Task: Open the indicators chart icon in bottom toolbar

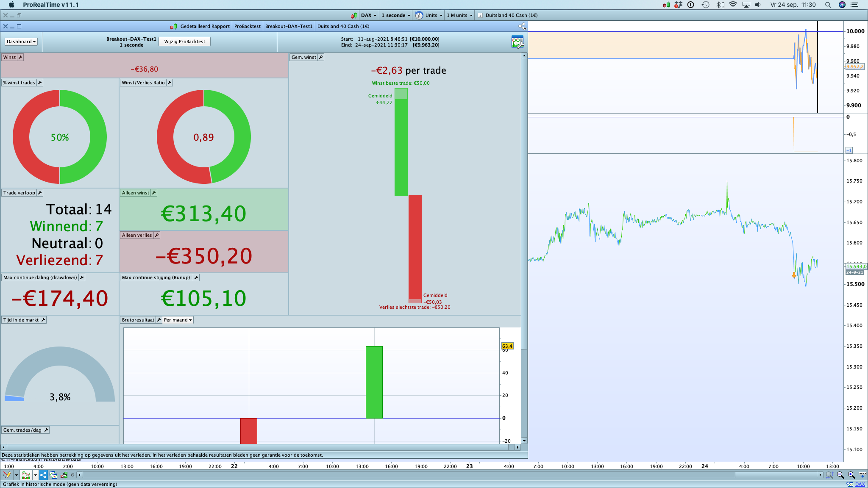Action: [x=26, y=475]
